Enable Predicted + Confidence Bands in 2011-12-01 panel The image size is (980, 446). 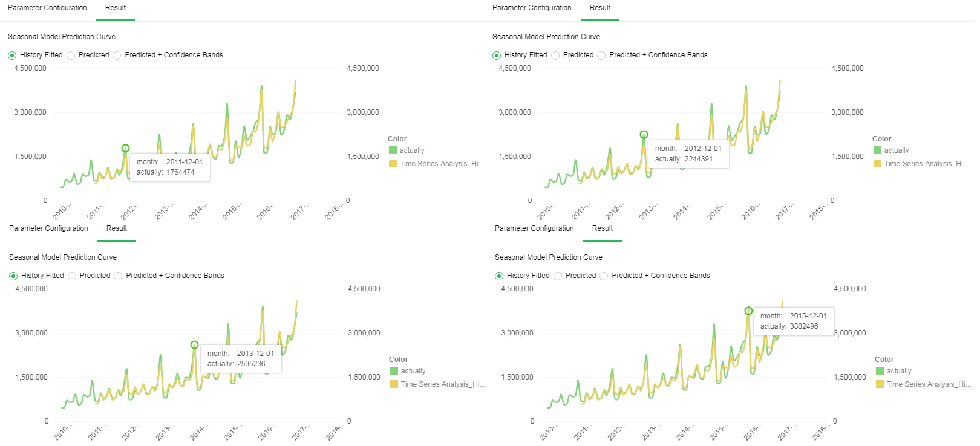click(117, 56)
